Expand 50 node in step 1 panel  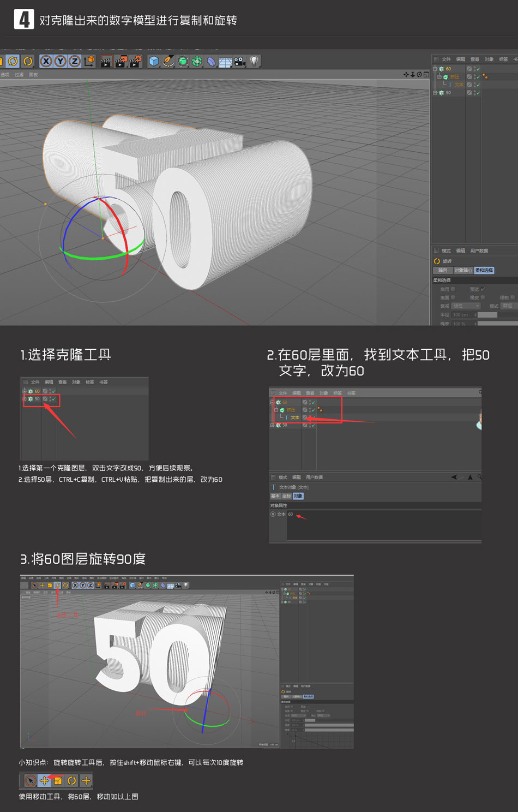click(x=25, y=399)
